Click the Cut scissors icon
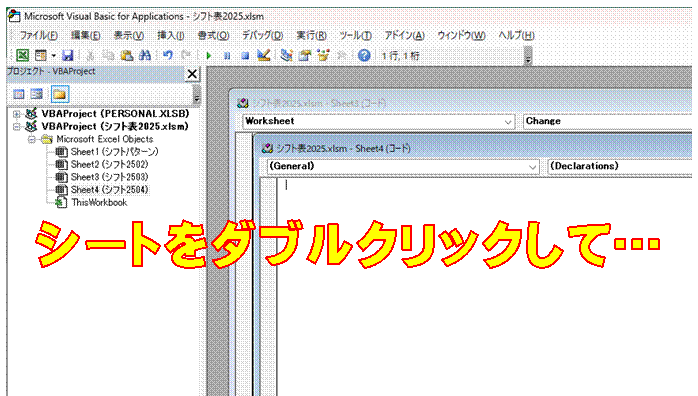This screenshot has width=698, height=396. click(90, 56)
